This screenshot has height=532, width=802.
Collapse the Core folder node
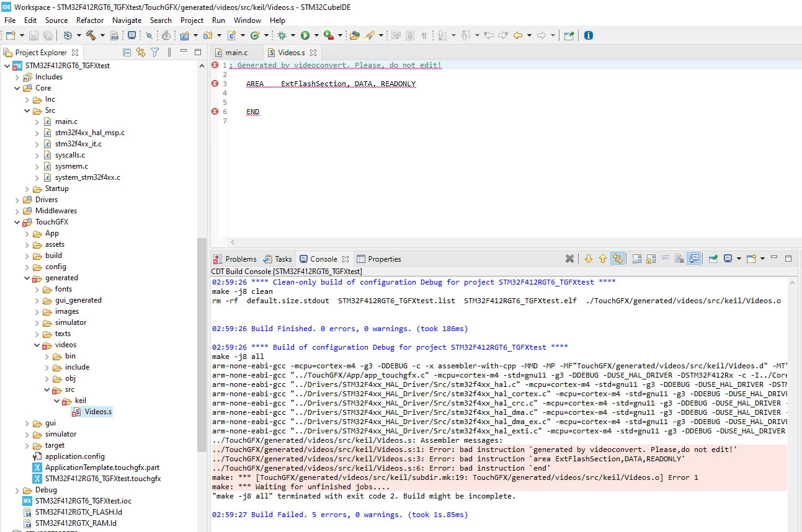point(17,88)
